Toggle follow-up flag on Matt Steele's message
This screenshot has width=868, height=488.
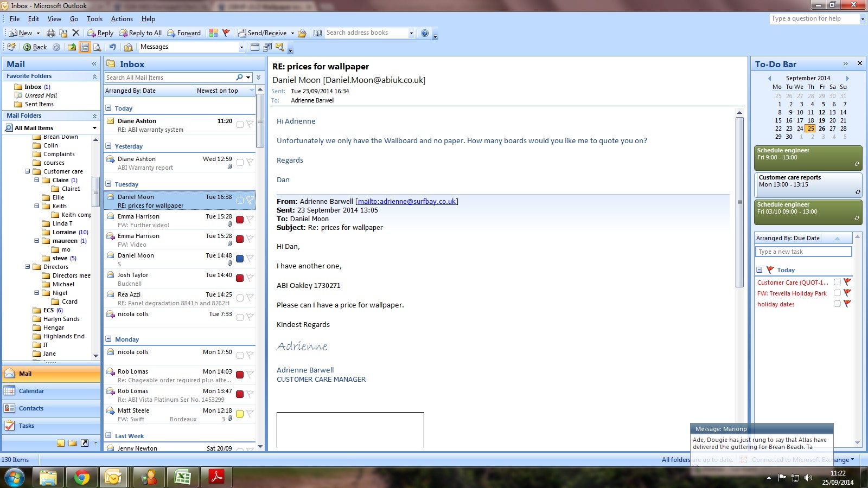250,414
